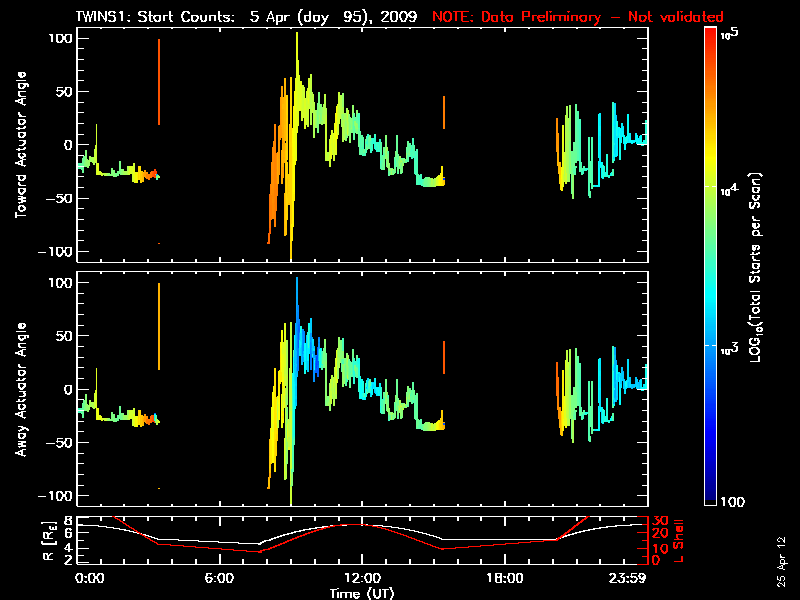Click the red Data Preliminary note
The height and width of the screenshot is (600, 800).
tap(578, 17)
